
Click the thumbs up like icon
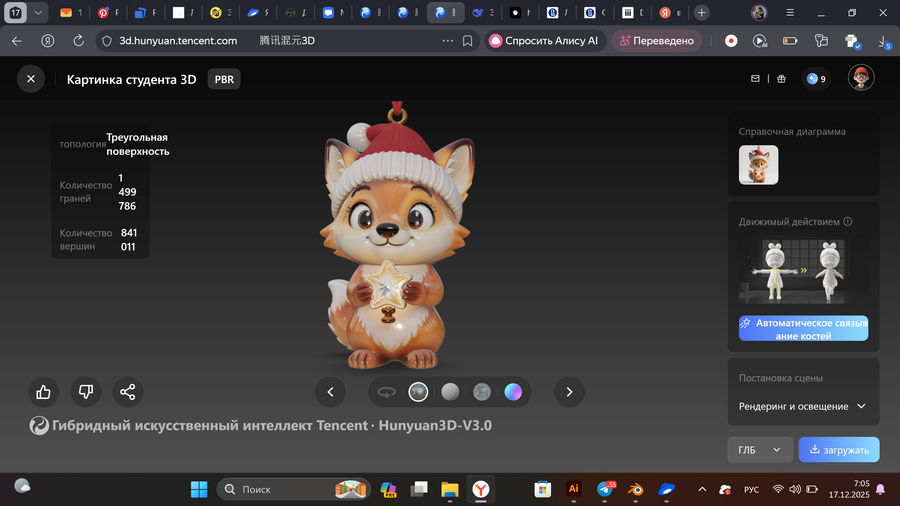(43, 392)
